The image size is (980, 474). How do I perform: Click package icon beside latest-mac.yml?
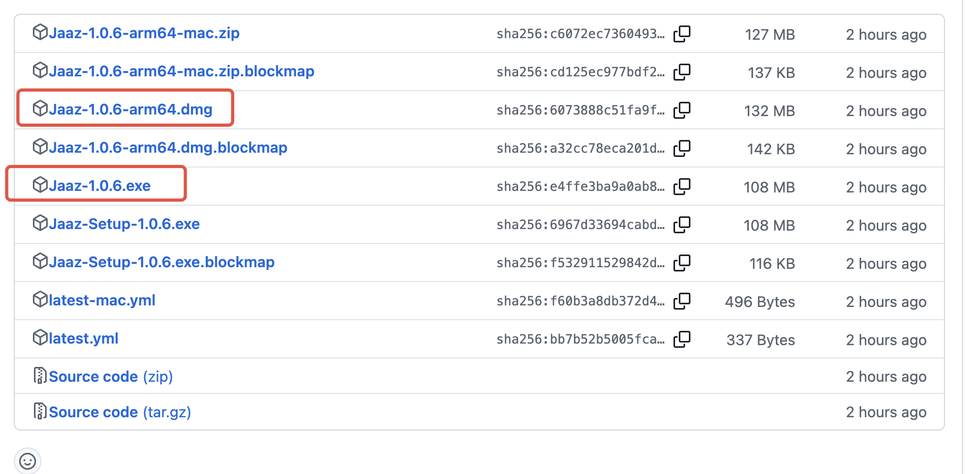click(40, 300)
